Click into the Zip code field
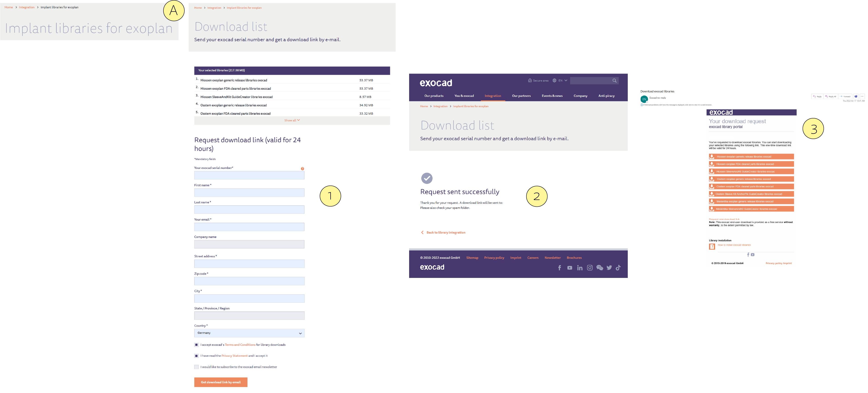Image resolution: width=868 pixels, height=393 pixels. (249, 281)
